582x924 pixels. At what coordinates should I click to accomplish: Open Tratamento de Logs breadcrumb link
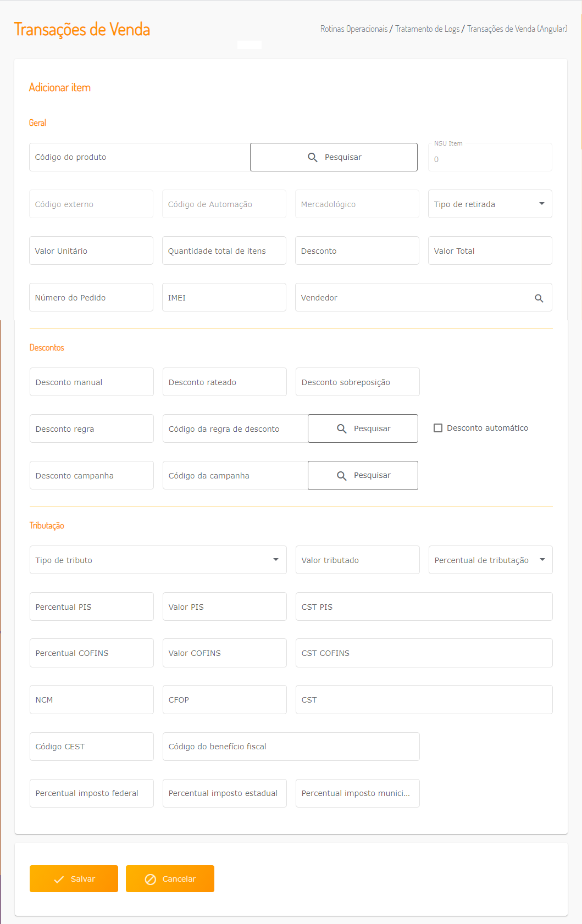(x=427, y=29)
